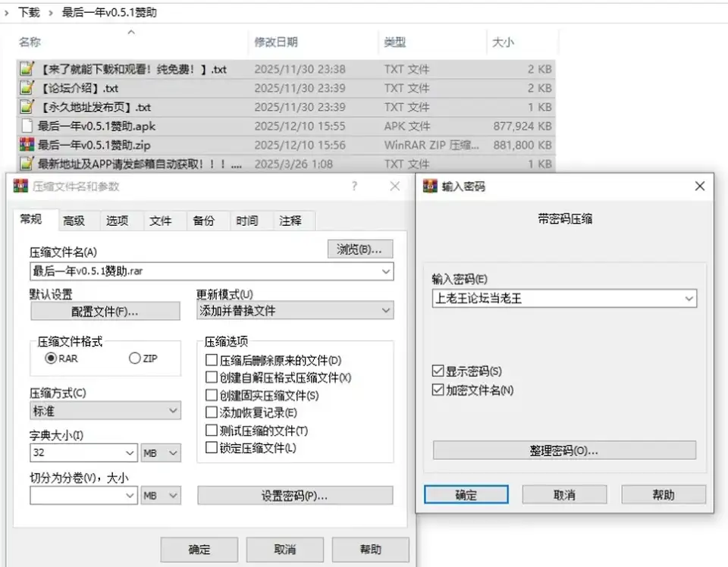This screenshot has height=567, width=728.
Task: Open the 切分为分卷 size dropdown
Action: (x=130, y=496)
